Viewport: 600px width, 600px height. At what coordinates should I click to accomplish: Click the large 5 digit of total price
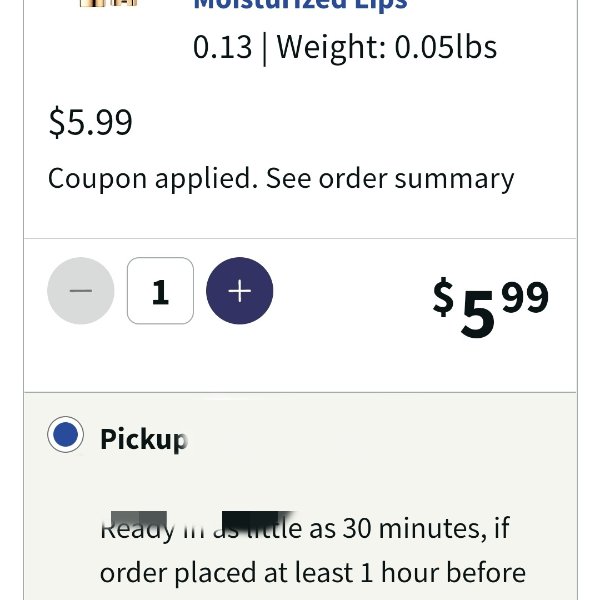tap(478, 315)
